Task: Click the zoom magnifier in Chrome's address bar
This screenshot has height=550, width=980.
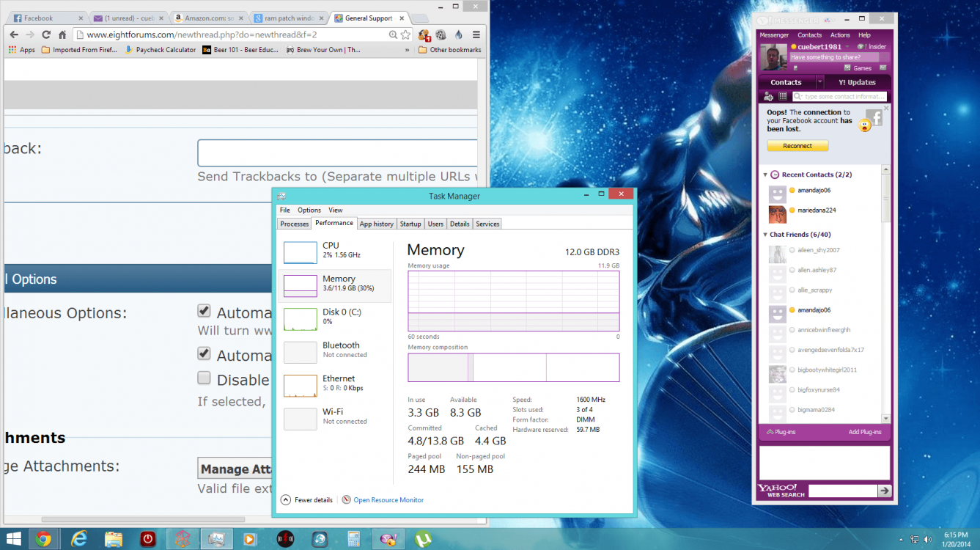Action: point(394,34)
